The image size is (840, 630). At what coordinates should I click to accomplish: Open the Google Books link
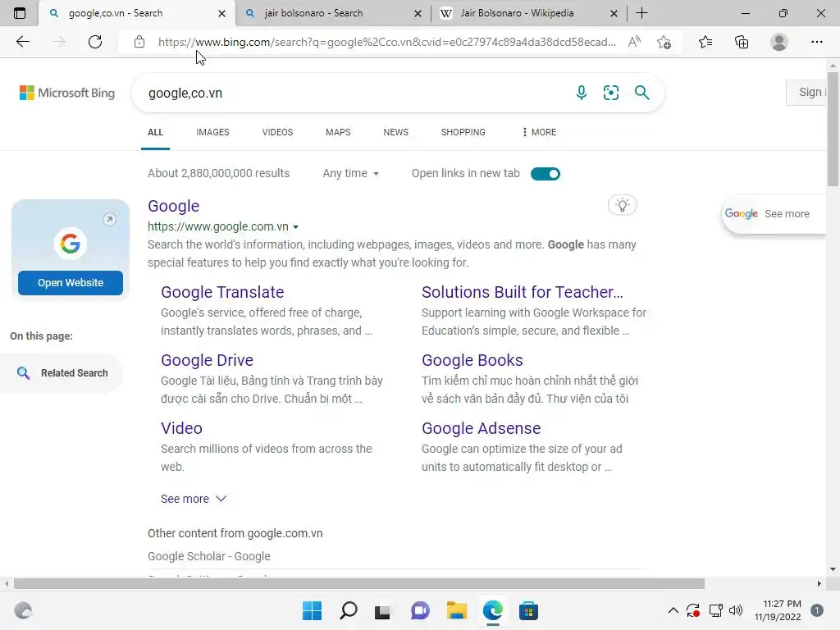click(x=472, y=360)
